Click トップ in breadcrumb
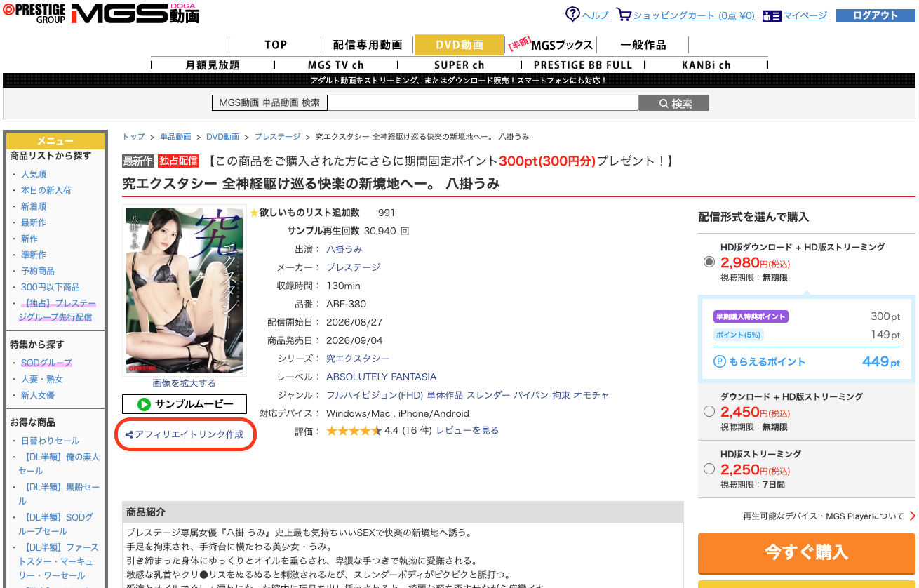The image size is (919, 588). click(133, 137)
